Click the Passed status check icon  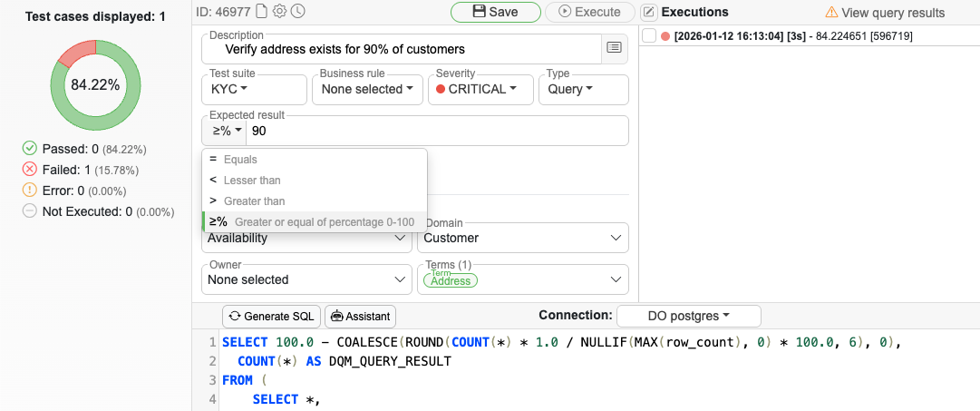click(29, 148)
